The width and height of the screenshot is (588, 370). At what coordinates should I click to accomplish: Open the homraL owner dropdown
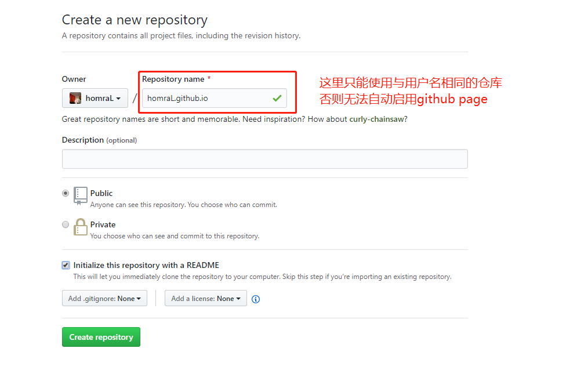tap(95, 98)
